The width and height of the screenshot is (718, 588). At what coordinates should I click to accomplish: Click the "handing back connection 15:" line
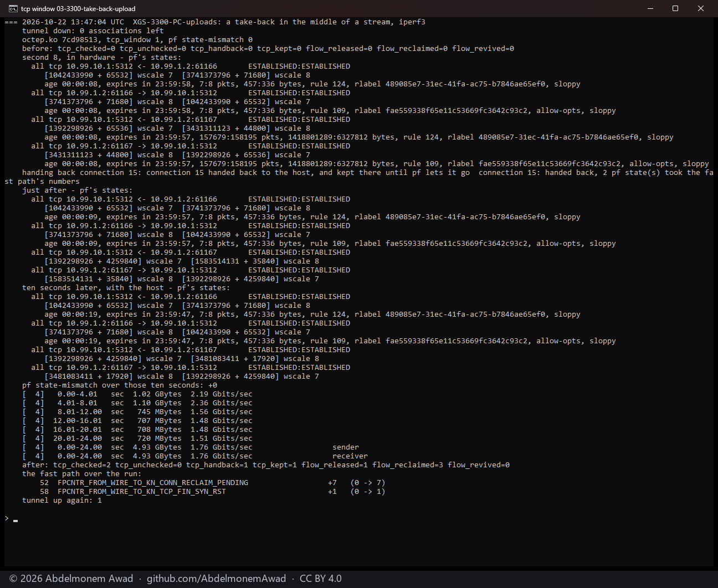point(359,177)
